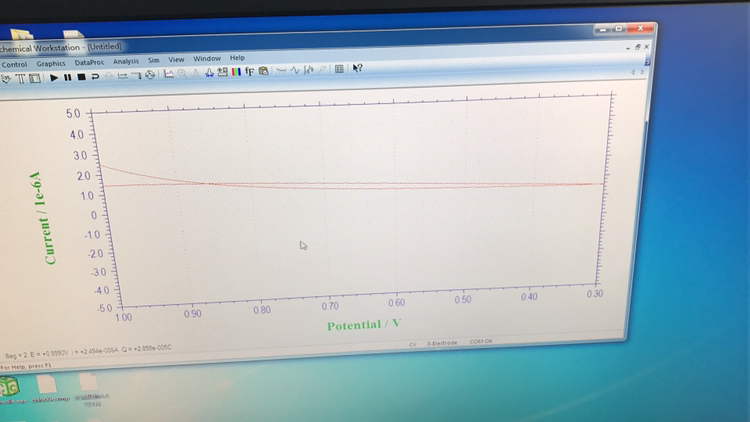
Task: Show the Present Data Plot icon
Action: point(169,74)
